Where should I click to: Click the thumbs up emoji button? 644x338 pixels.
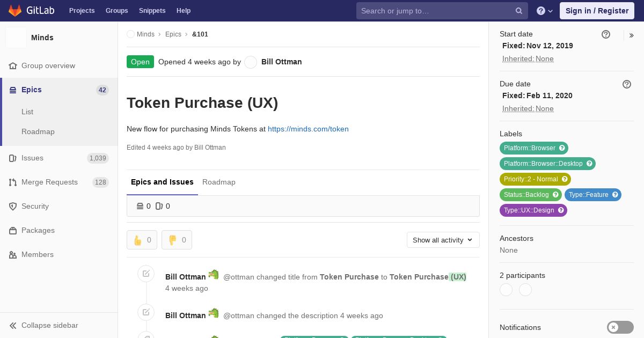pos(142,240)
